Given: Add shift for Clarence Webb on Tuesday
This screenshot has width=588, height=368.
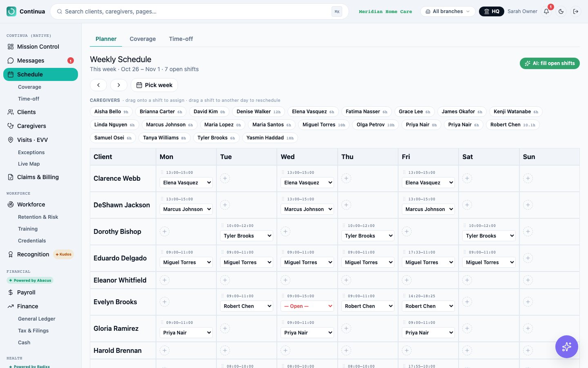Looking at the screenshot, I should pyautogui.click(x=225, y=178).
